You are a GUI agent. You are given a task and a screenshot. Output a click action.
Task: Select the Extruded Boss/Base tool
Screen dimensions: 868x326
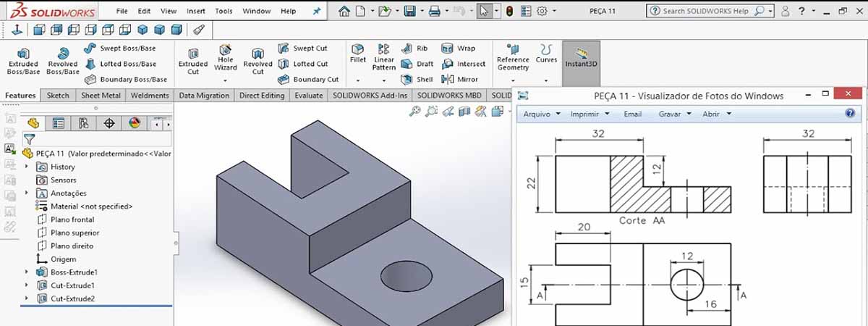[x=23, y=61]
